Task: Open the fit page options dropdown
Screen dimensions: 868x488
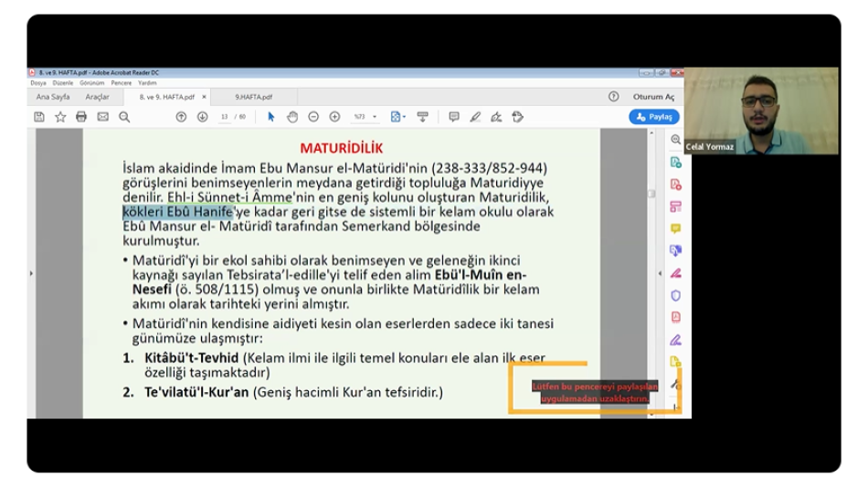Action: [398, 117]
